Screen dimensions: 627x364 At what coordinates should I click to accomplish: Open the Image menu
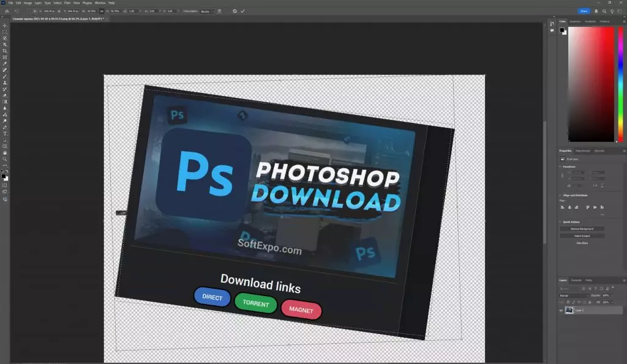click(x=28, y=3)
